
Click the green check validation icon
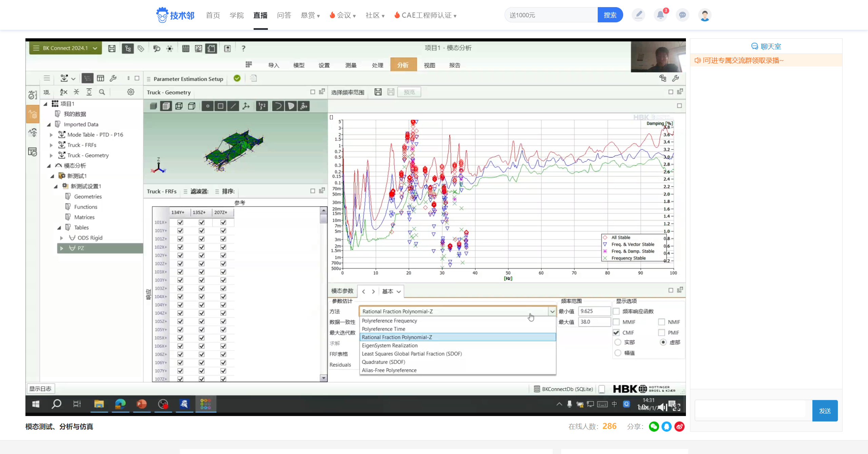pyautogui.click(x=237, y=78)
